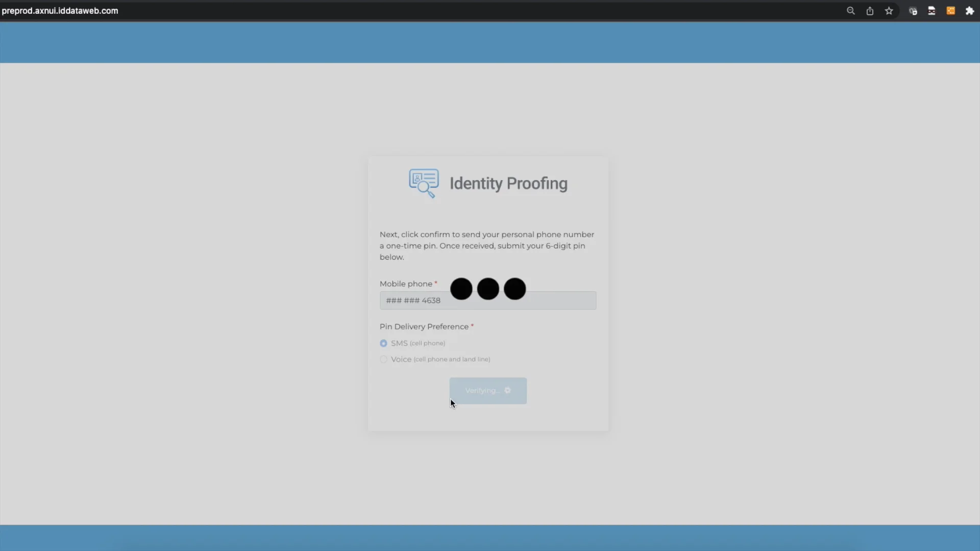
Task: Click the middle black redaction dot
Action: pyautogui.click(x=487, y=289)
